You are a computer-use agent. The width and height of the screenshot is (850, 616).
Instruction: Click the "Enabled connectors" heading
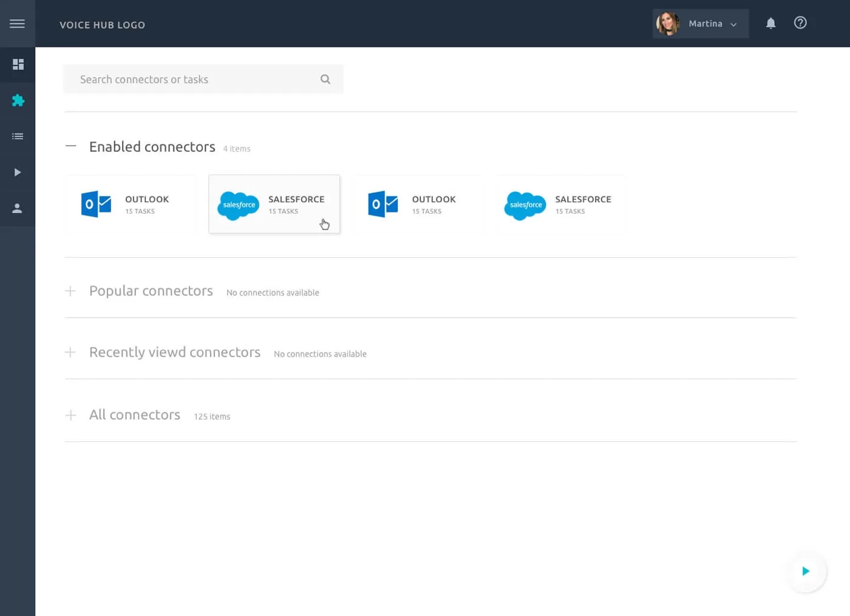pos(152,147)
